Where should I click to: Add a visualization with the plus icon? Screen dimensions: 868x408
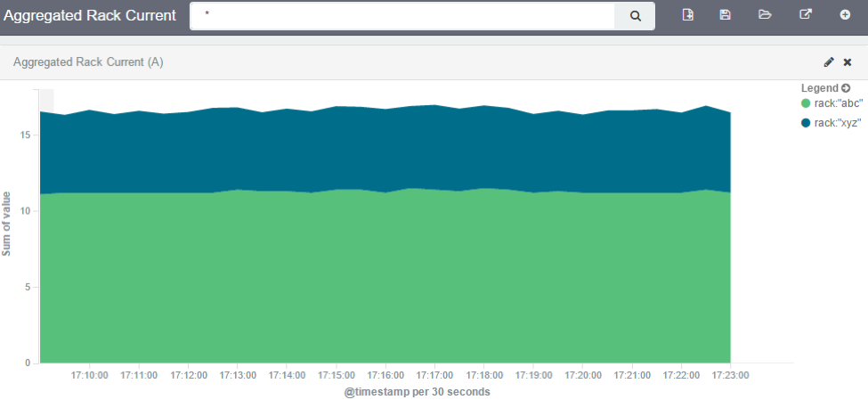(845, 15)
